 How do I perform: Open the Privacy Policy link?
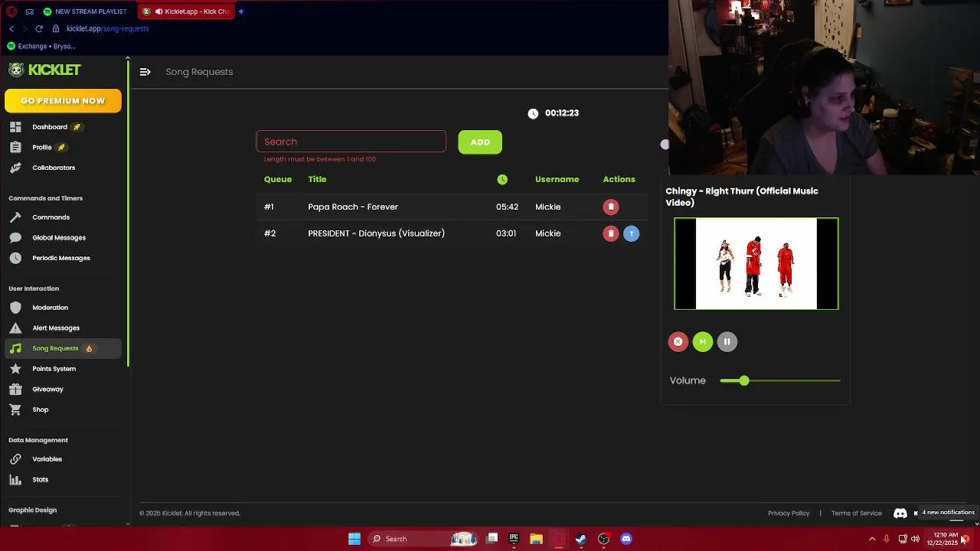789,514
